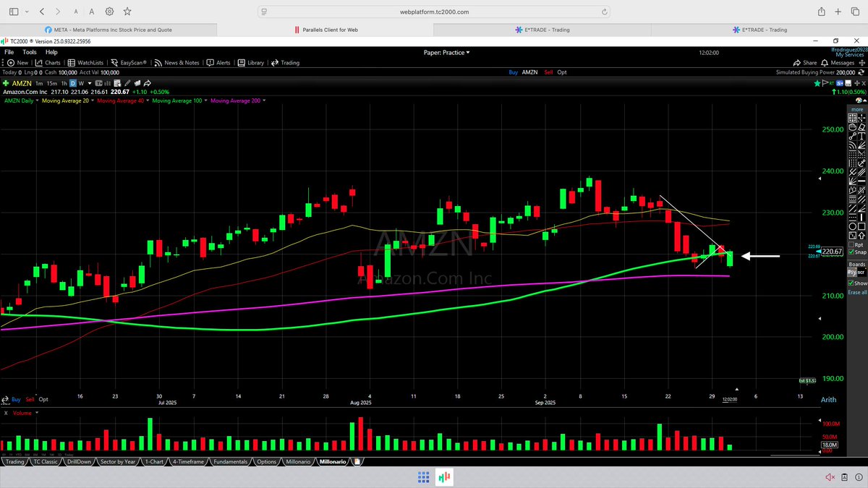Toggle the Snap checkbox
The height and width of the screenshot is (488, 868).
[851, 252]
